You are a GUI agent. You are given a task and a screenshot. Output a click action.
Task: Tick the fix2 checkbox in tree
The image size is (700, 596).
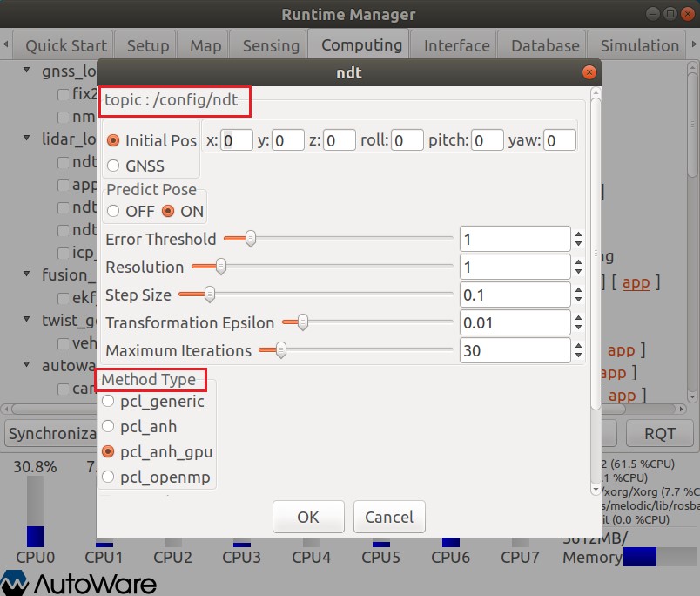click(64, 95)
